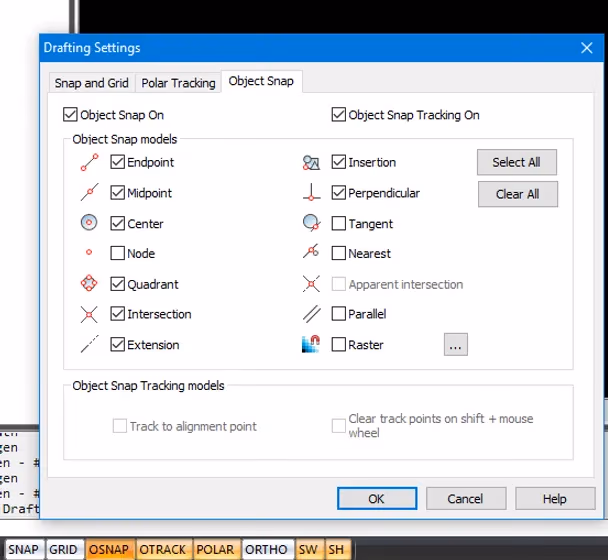608x560 pixels.
Task: Confirm settings with OK button
Action: pyautogui.click(x=377, y=498)
